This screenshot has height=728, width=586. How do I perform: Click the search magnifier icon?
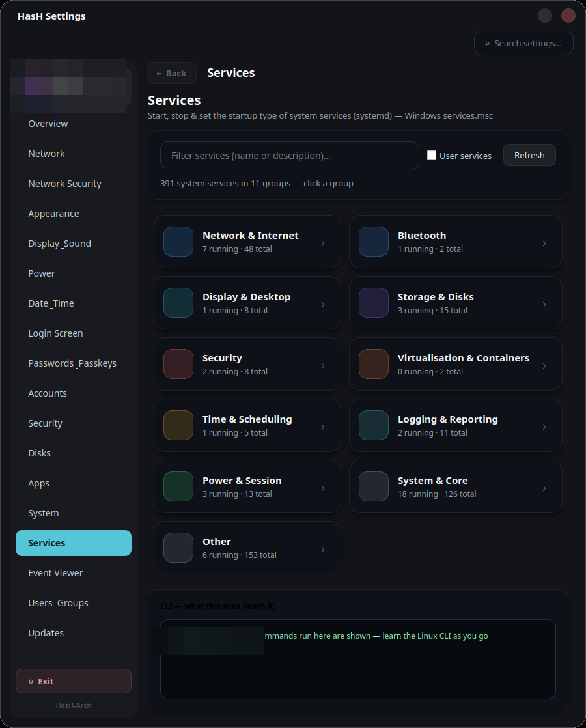pyautogui.click(x=487, y=44)
